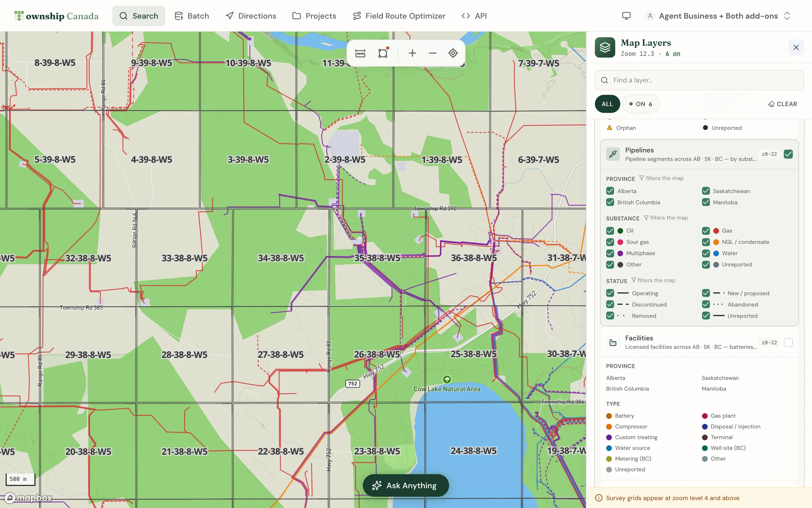The width and height of the screenshot is (812, 508).
Task: Close the Map Layers panel
Action: click(796, 47)
